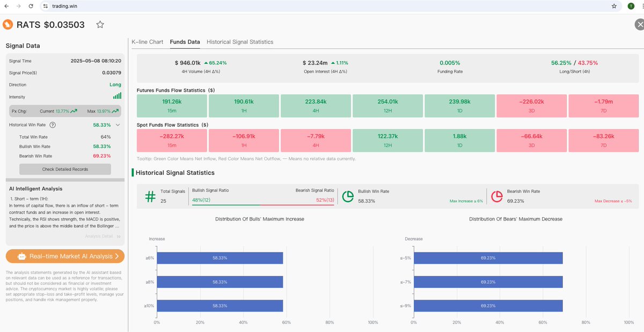Click the Open Interest $23.24m value
This screenshot has width=644, height=332.
[x=314, y=63]
